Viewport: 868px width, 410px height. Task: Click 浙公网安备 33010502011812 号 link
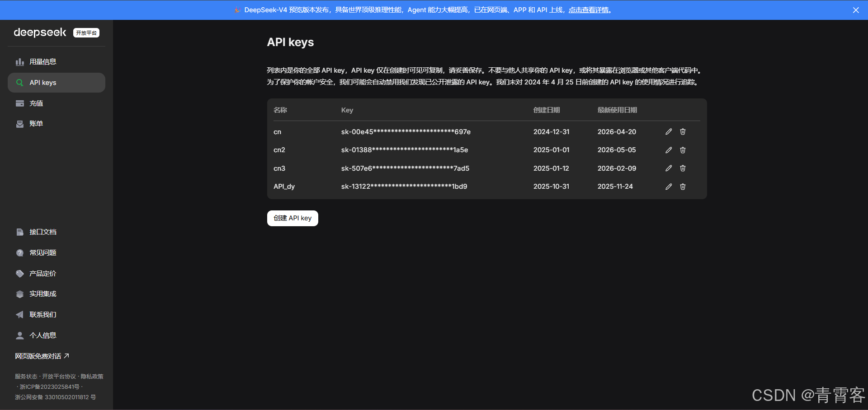coord(55,397)
